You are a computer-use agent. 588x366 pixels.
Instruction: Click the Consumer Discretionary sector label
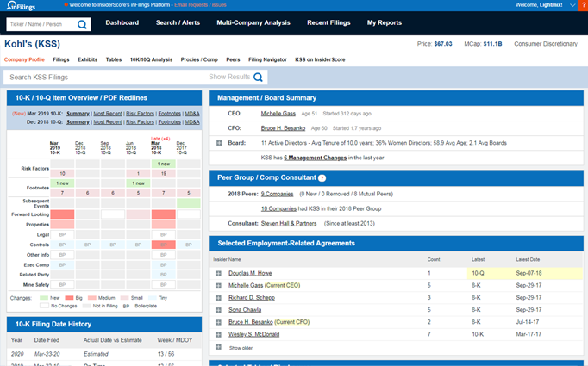(x=546, y=44)
